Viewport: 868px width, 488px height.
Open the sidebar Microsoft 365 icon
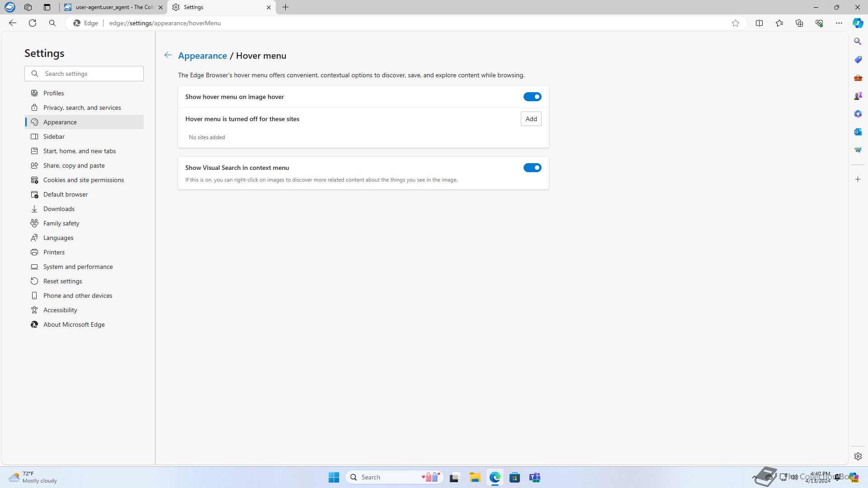[x=858, y=114]
